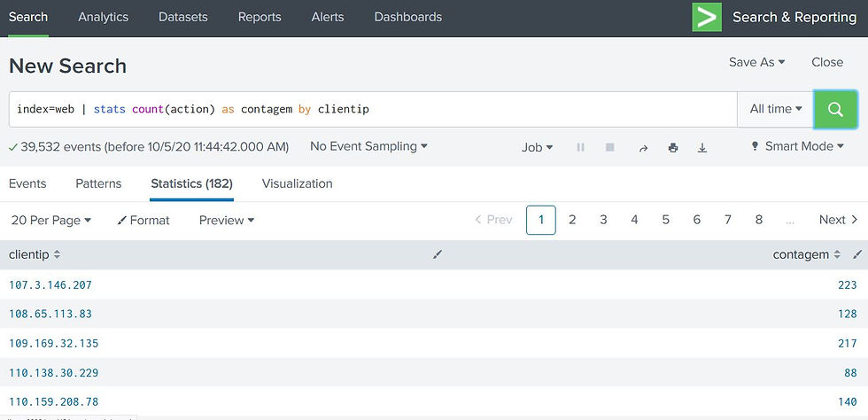Edit the clientip column format pencil

[x=438, y=254]
